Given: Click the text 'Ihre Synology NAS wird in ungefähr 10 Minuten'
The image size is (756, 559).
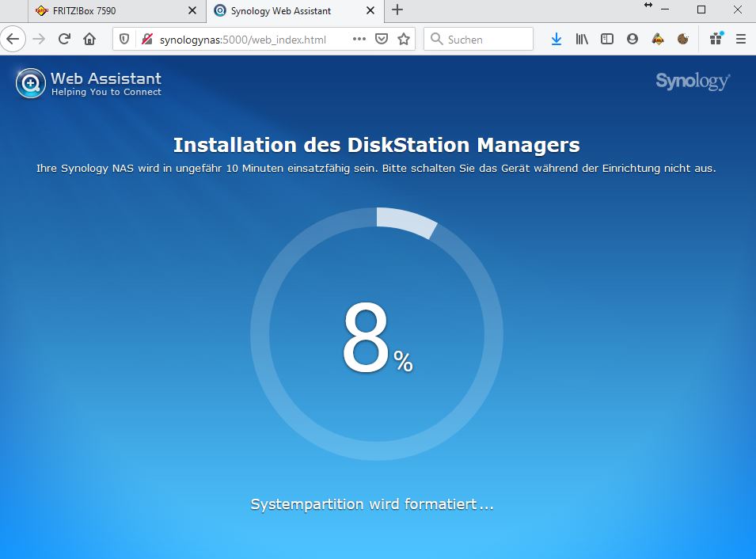Looking at the screenshot, I should (x=160, y=169).
